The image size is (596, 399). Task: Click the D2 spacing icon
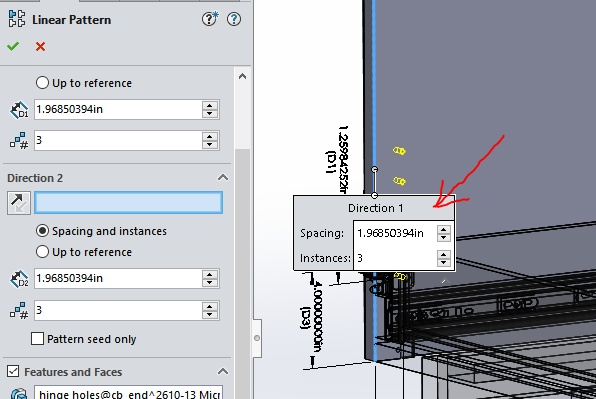pyautogui.click(x=19, y=279)
